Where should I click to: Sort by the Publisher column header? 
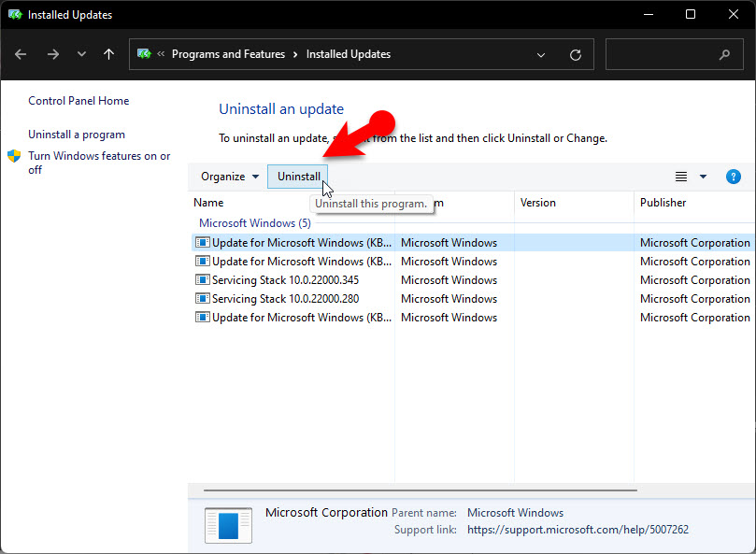(663, 203)
